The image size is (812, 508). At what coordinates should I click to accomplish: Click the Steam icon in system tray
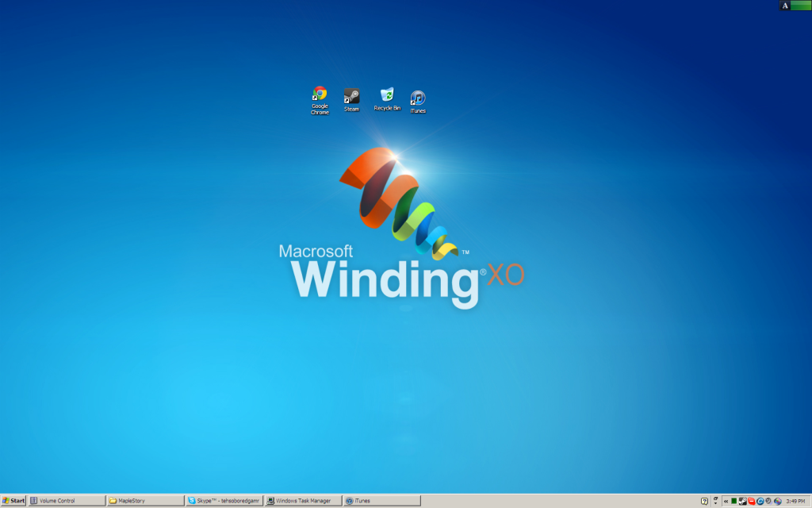742,501
